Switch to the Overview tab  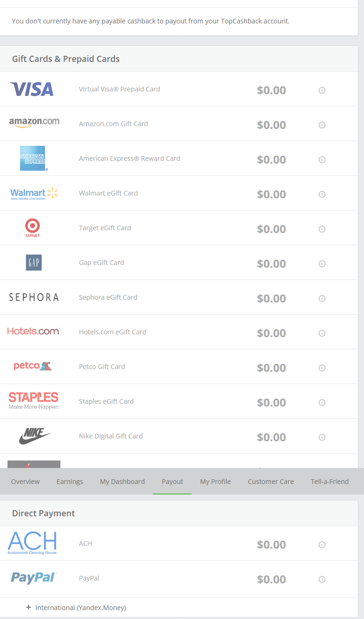25,482
